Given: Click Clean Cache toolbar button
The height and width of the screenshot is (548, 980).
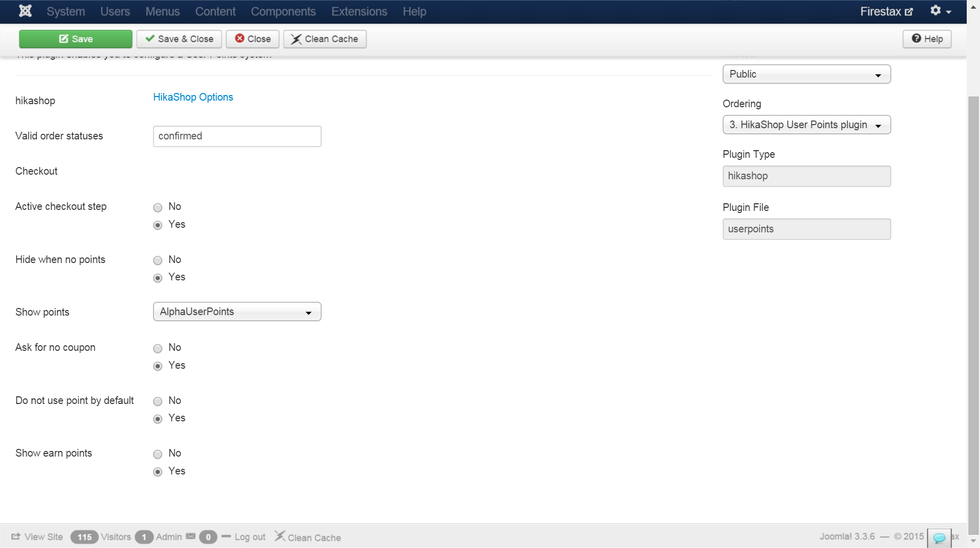Looking at the screenshot, I should point(325,39).
